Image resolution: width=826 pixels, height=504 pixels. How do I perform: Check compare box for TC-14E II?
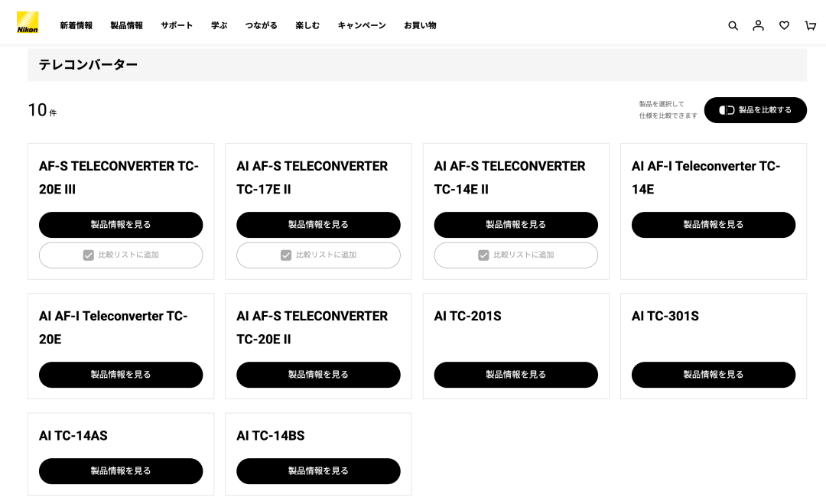[515, 255]
